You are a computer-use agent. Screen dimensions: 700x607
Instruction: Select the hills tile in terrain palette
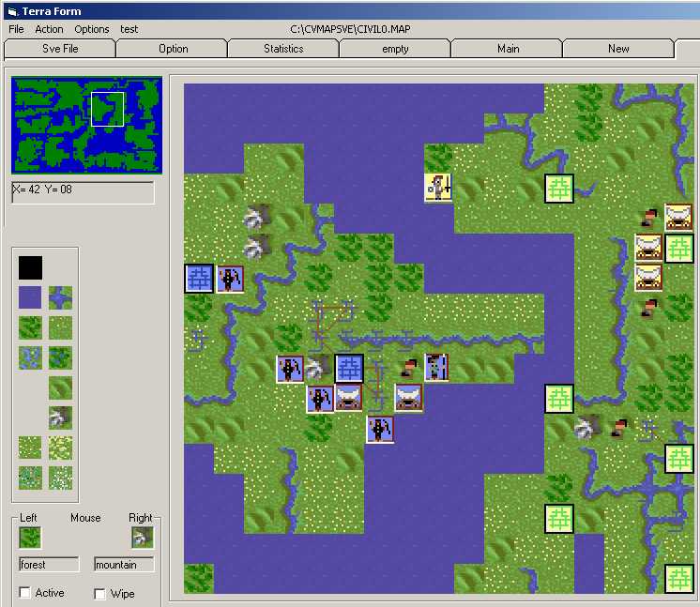[x=60, y=387]
